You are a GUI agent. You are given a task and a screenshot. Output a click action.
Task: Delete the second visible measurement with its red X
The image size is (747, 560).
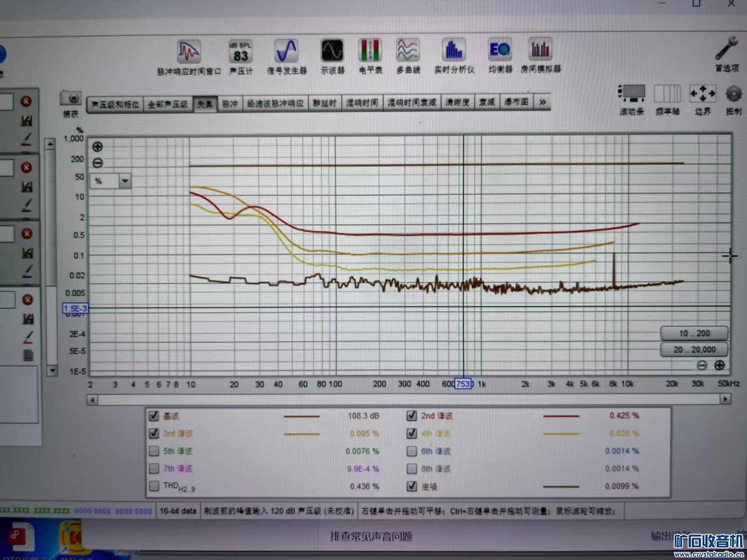coord(27,167)
